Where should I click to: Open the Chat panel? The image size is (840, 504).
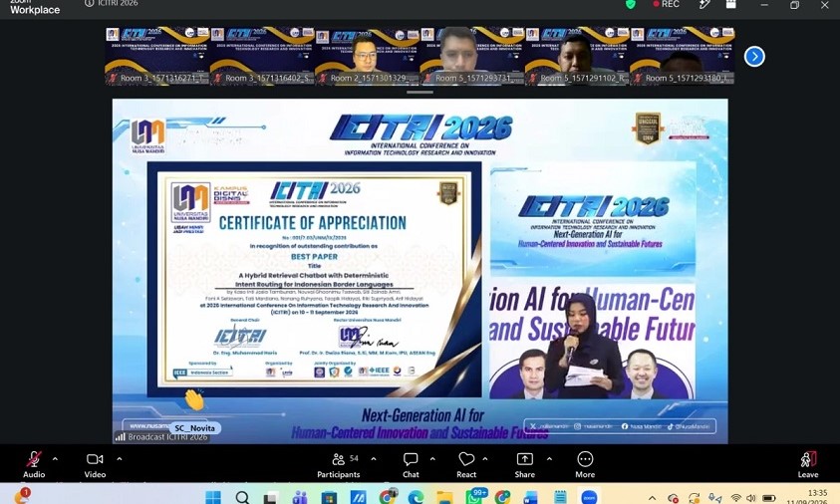click(x=411, y=464)
